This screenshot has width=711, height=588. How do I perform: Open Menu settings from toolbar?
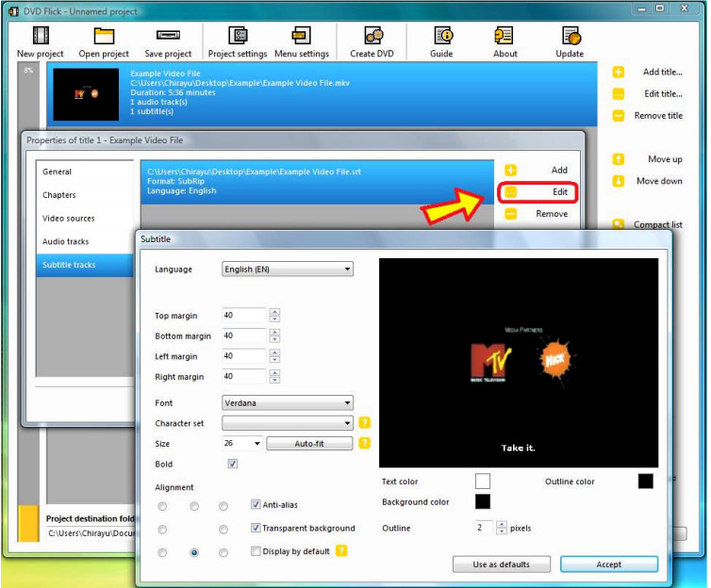(x=301, y=35)
